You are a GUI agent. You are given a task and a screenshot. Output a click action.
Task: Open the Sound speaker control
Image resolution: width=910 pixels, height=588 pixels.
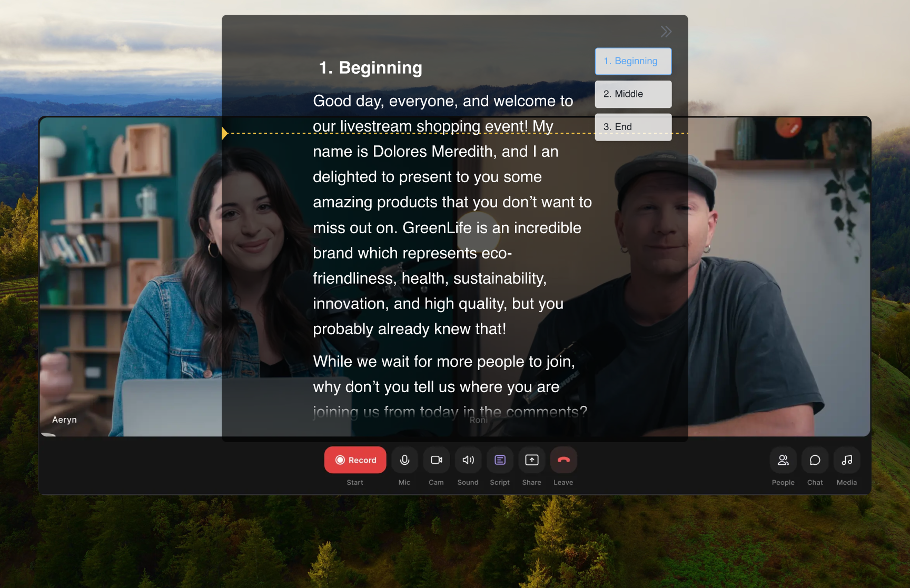click(468, 460)
